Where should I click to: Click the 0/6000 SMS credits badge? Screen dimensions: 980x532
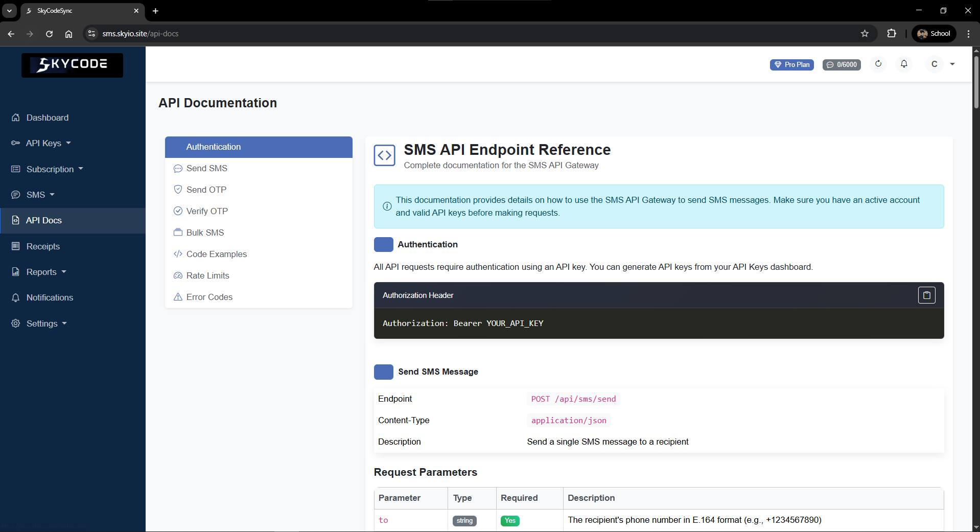842,64
